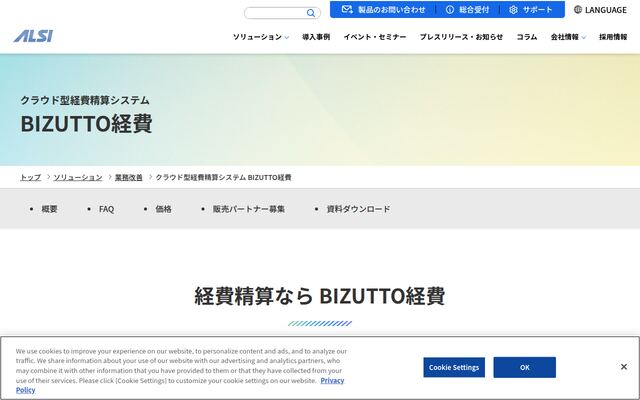Close the cookie banner with X
Image resolution: width=640 pixels, height=400 pixels.
(x=624, y=367)
